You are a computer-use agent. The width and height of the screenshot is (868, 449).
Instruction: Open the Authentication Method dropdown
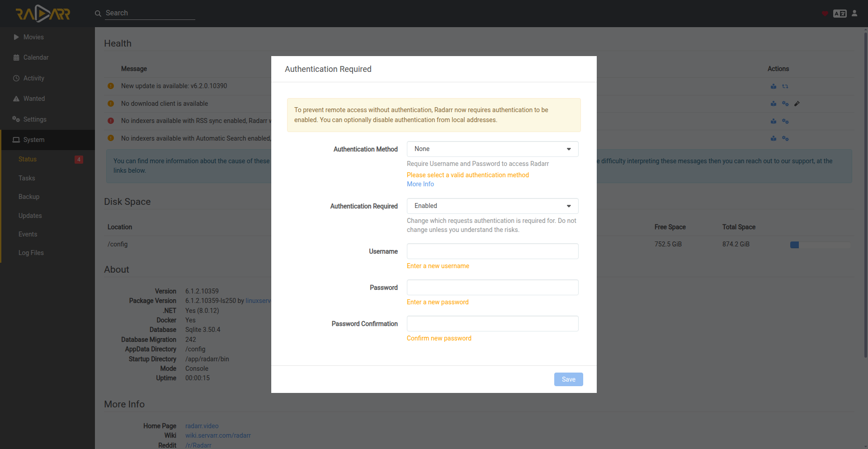pyautogui.click(x=492, y=149)
